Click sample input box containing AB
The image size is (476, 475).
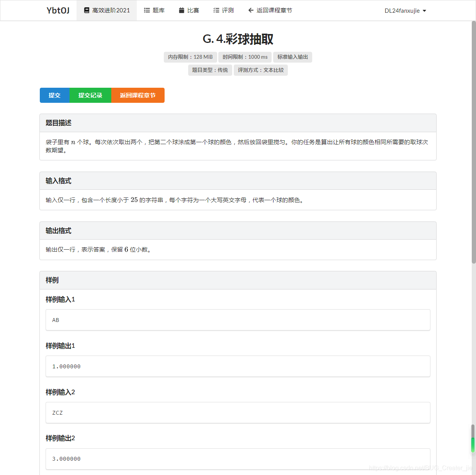pyautogui.click(x=238, y=320)
